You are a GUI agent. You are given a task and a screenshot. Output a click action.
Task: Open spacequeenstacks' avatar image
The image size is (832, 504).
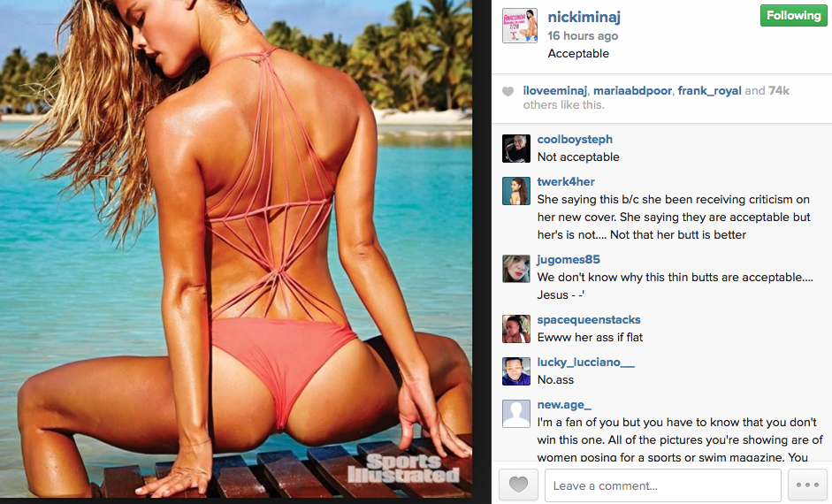coord(516,329)
